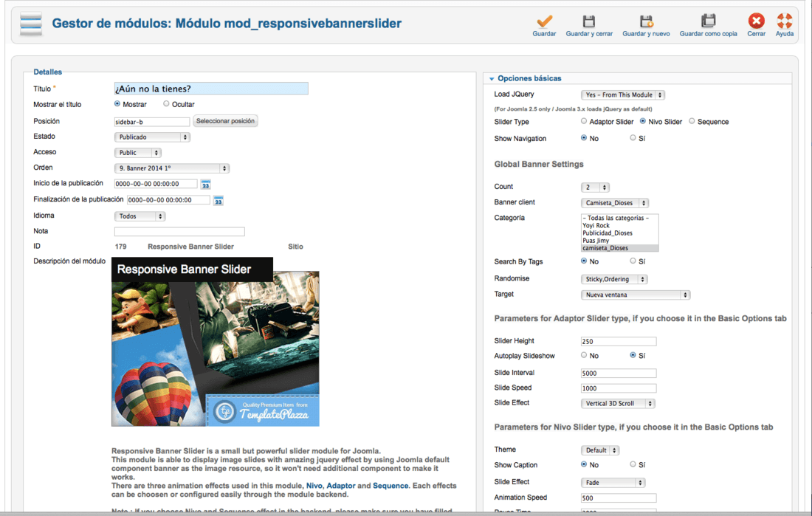
Task: Select Todas las categorías in list
Action: (x=619, y=218)
